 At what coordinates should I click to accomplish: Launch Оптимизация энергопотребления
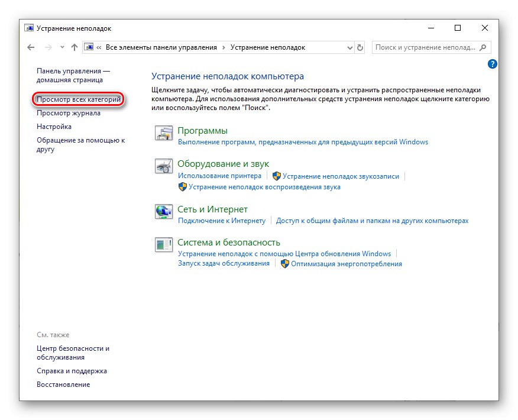(x=346, y=264)
